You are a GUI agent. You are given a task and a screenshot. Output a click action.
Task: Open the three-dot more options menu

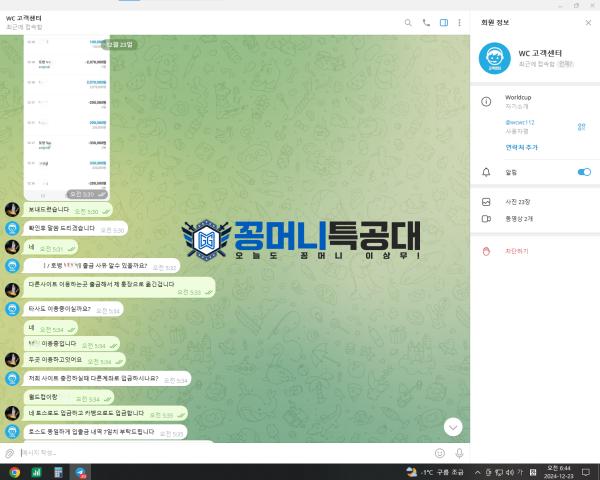pos(460,23)
